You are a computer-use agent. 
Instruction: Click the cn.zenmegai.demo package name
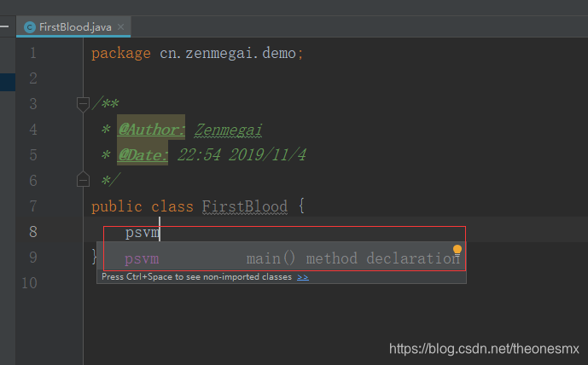tap(228, 53)
